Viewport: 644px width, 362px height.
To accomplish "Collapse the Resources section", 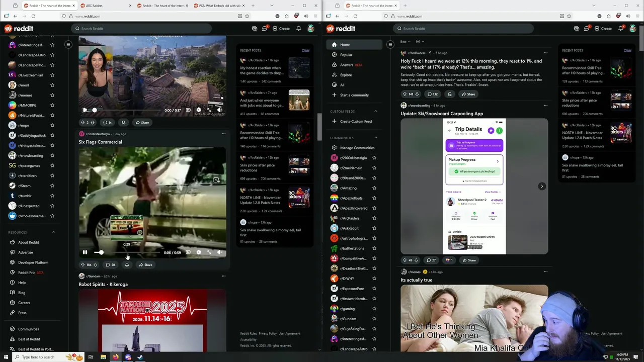I will click(54, 232).
